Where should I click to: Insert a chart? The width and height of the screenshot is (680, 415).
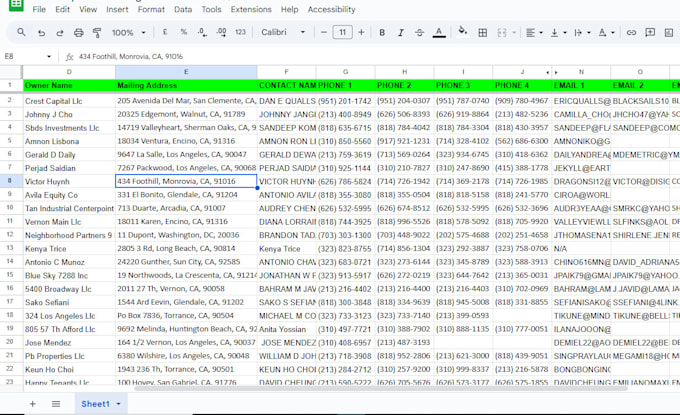[x=669, y=33]
